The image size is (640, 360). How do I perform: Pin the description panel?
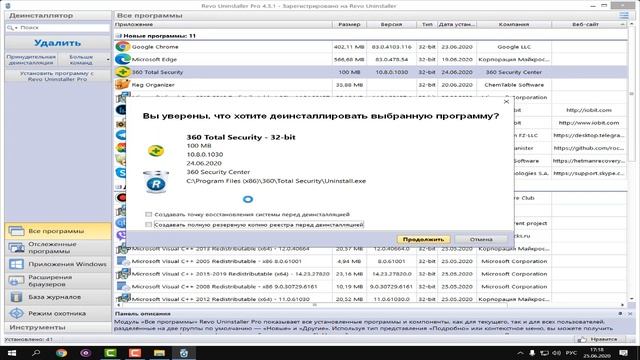620,313
